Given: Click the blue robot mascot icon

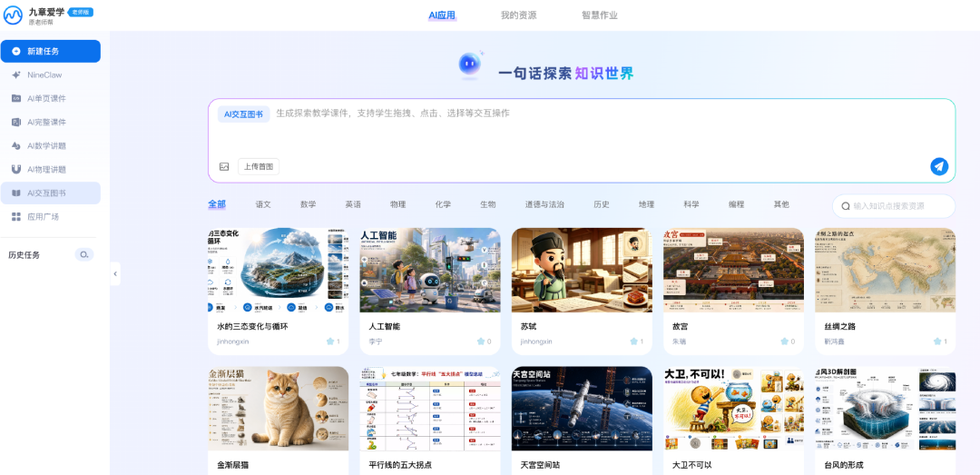Looking at the screenshot, I should point(469,64).
